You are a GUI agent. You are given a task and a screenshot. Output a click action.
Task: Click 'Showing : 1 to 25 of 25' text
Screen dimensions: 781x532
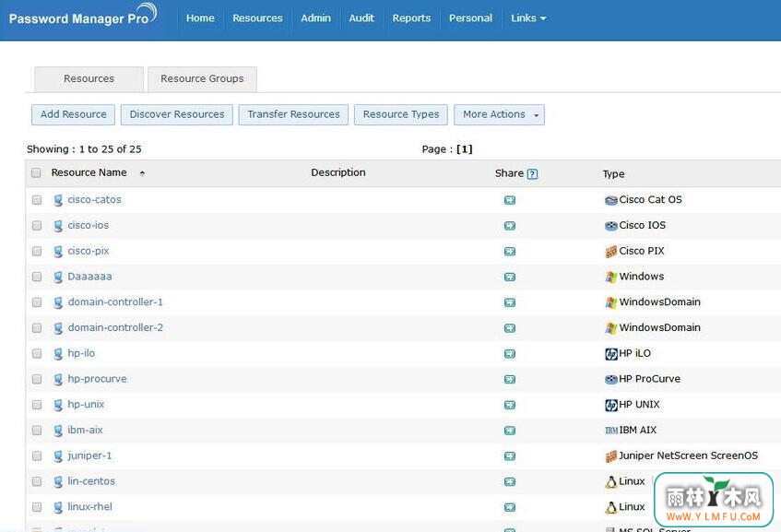(x=84, y=149)
